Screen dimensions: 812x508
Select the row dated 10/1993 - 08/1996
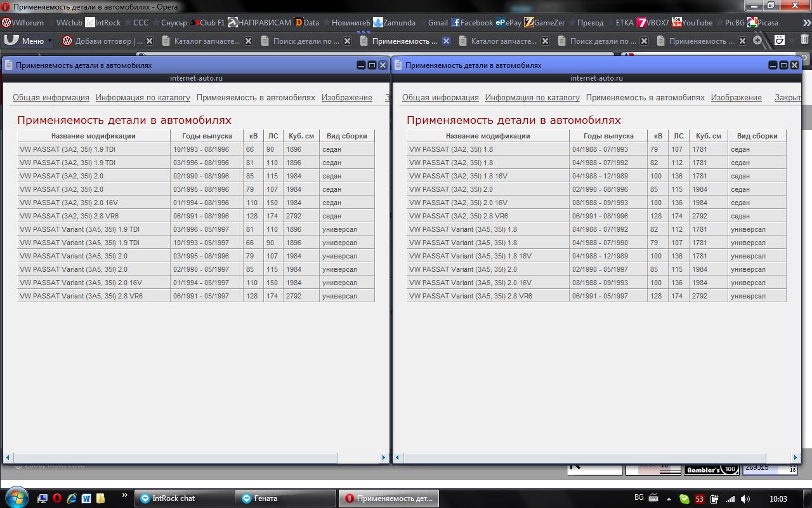click(x=196, y=149)
